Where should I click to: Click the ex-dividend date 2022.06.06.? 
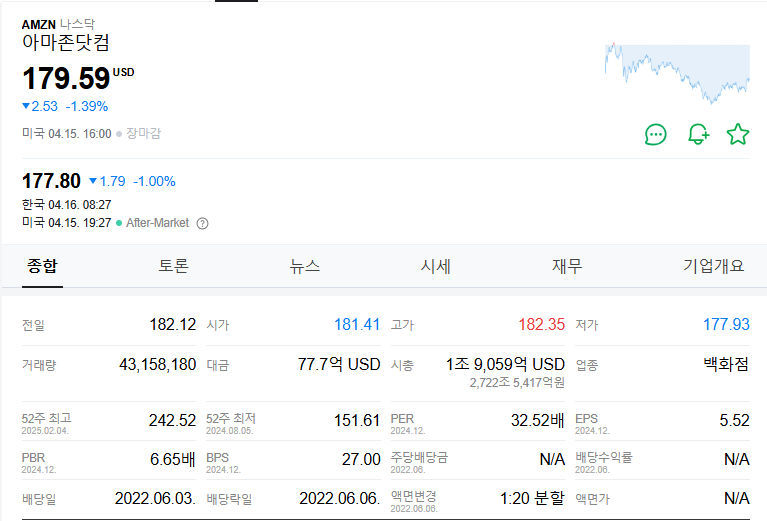[339, 498]
